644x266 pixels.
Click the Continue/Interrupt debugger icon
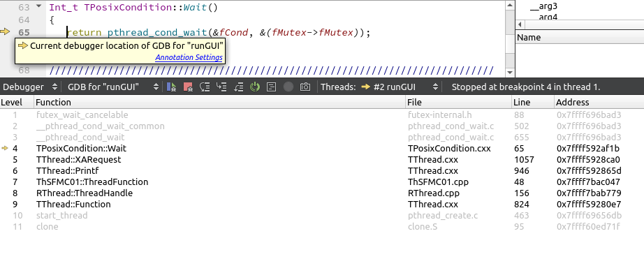pyautogui.click(x=172, y=87)
